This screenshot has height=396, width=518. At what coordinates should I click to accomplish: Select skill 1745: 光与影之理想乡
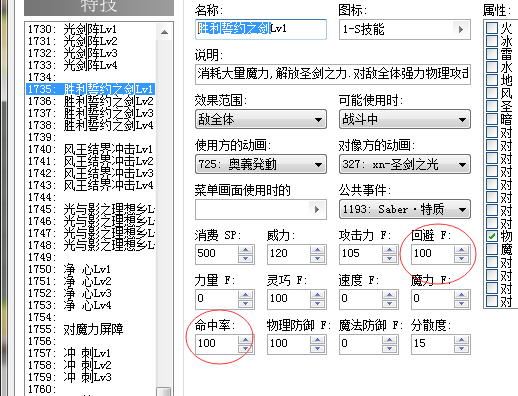(90, 209)
